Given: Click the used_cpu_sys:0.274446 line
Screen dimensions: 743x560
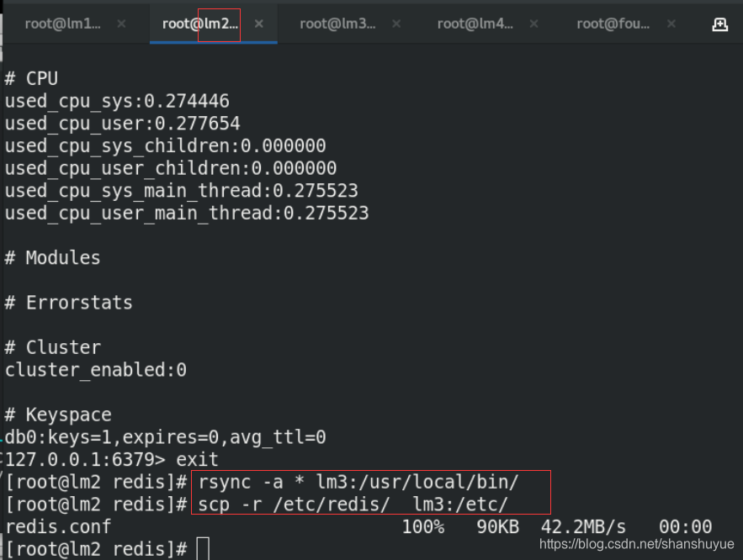Looking at the screenshot, I should pos(117,101).
